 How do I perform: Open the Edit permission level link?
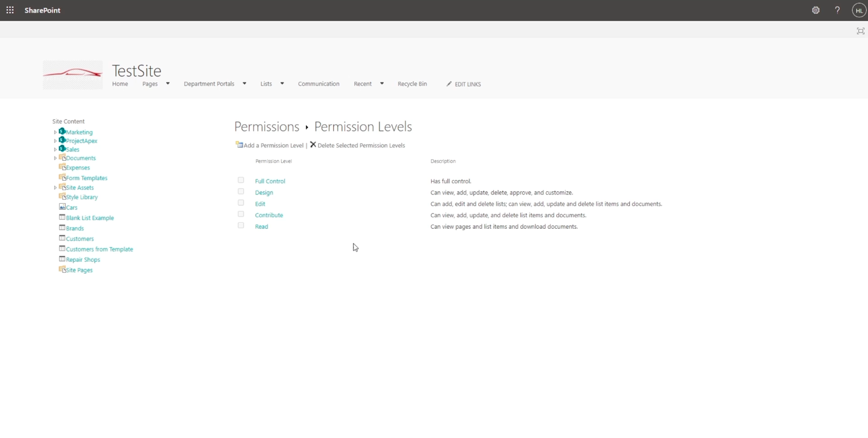tap(260, 204)
